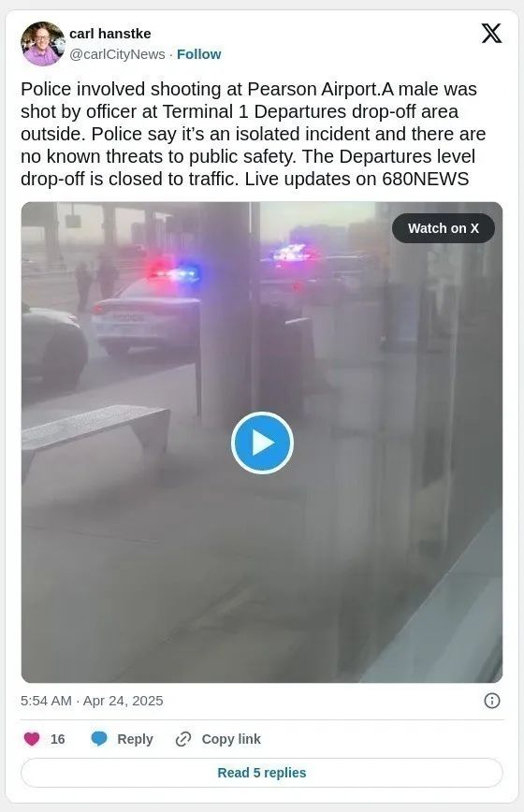Click the X logo in the corner
The image size is (524, 812).
(491, 34)
